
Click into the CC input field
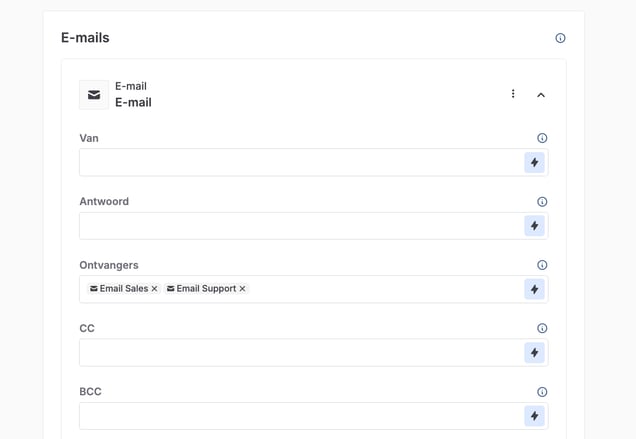[300, 353]
